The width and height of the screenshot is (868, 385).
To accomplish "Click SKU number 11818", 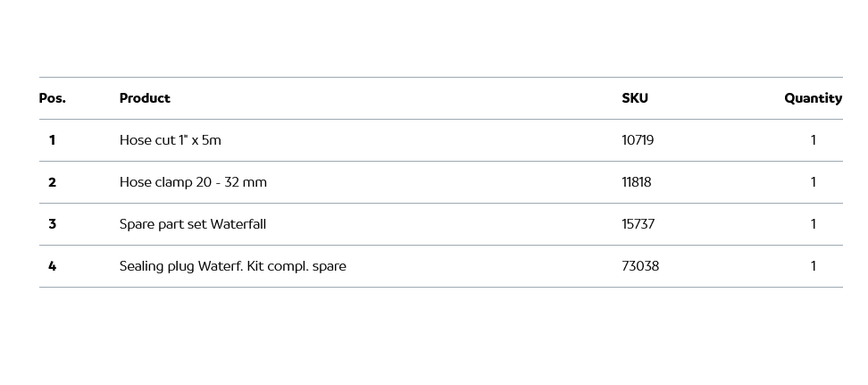I will pos(636,182).
